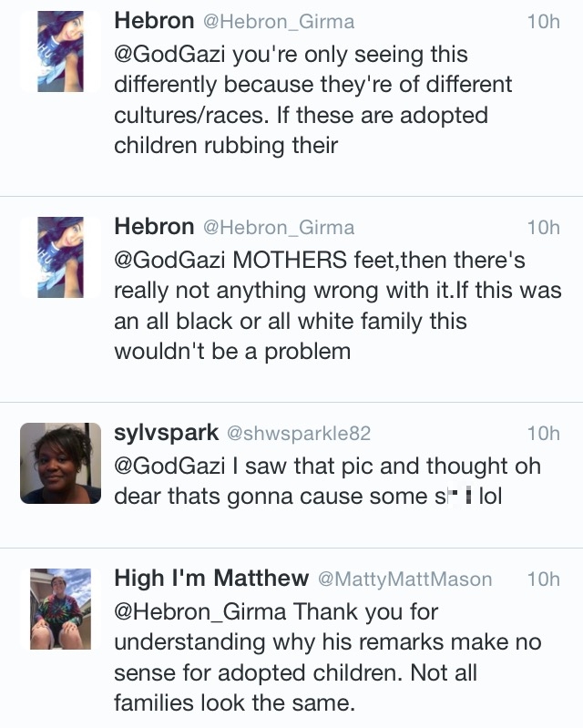This screenshot has width=583, height=728.
Task: Open the 10h timestamp on the second tweet
Action: click(543, 228)
